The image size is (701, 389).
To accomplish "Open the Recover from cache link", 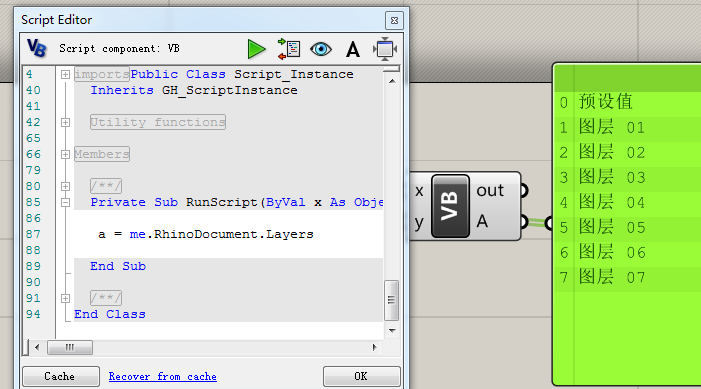I will tap(163, 376).
